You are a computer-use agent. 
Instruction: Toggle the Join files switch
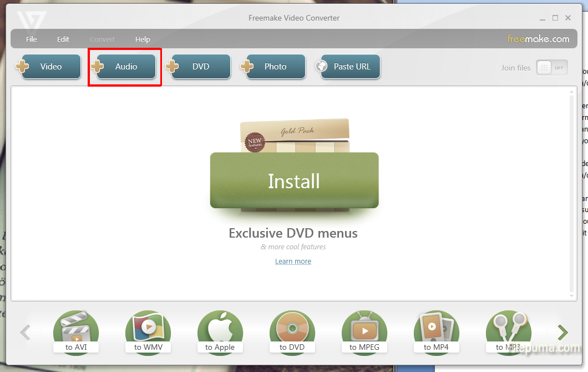[x=551, y=68]
